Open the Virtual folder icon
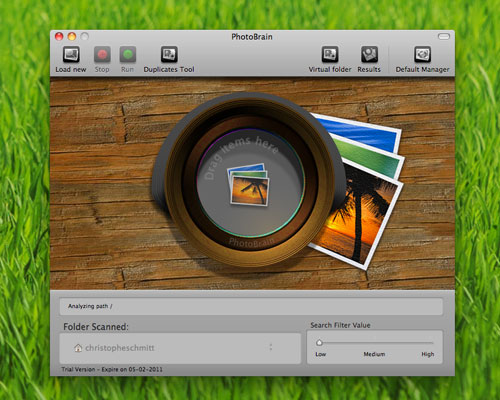This screenshot has height=400, width=500. click(330, 55)
